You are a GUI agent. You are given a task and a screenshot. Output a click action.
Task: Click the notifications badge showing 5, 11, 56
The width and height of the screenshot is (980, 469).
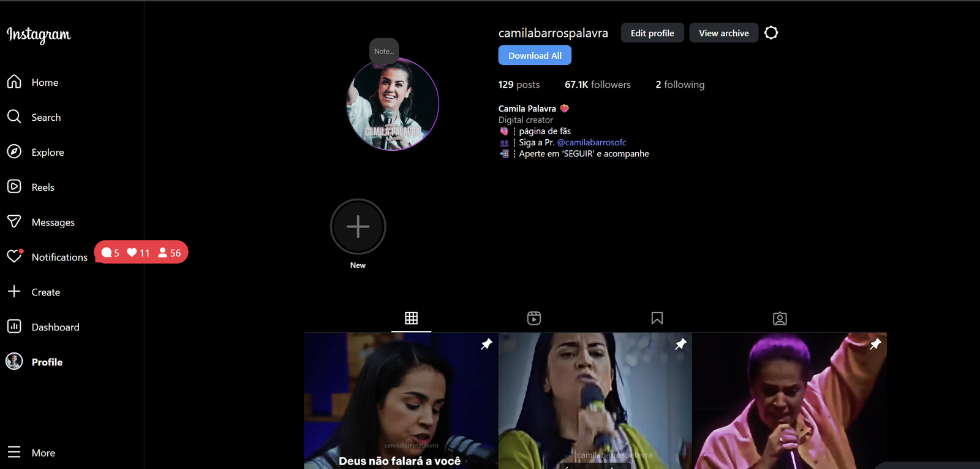(x=141, y=253)
